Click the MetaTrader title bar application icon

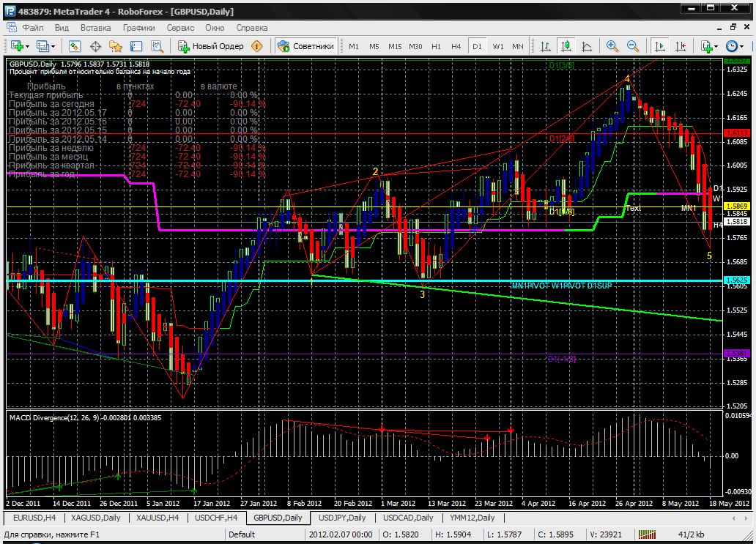click(x=10, y=11)
